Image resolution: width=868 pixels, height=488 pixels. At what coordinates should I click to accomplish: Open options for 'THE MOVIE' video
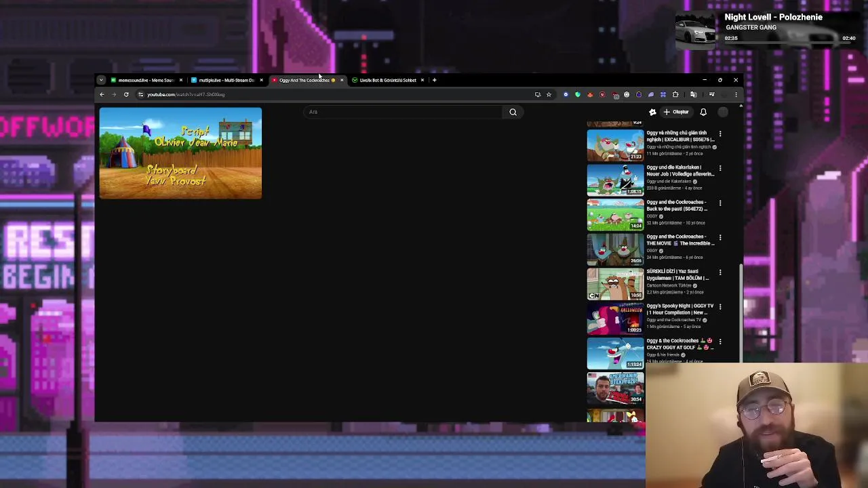click(720, 237)
